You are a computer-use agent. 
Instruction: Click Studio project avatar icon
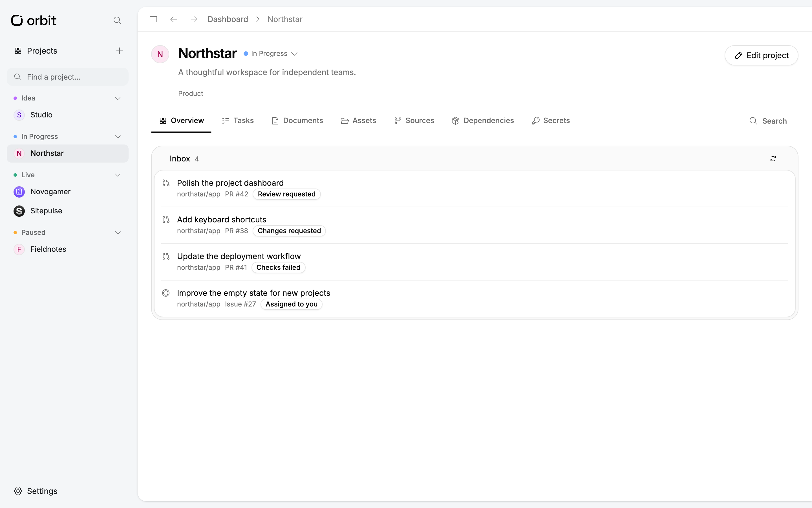19,115
